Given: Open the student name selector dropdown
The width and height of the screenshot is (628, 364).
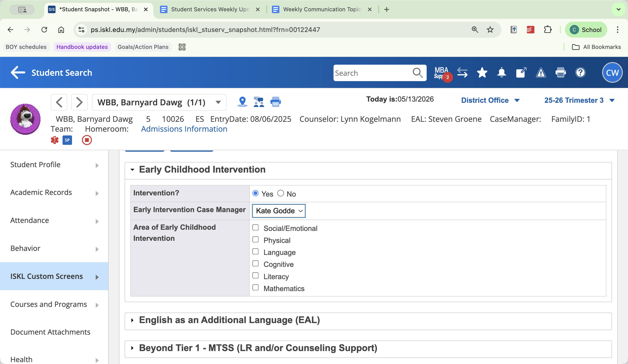Looking at the screenshot, I should click(159, 102).
